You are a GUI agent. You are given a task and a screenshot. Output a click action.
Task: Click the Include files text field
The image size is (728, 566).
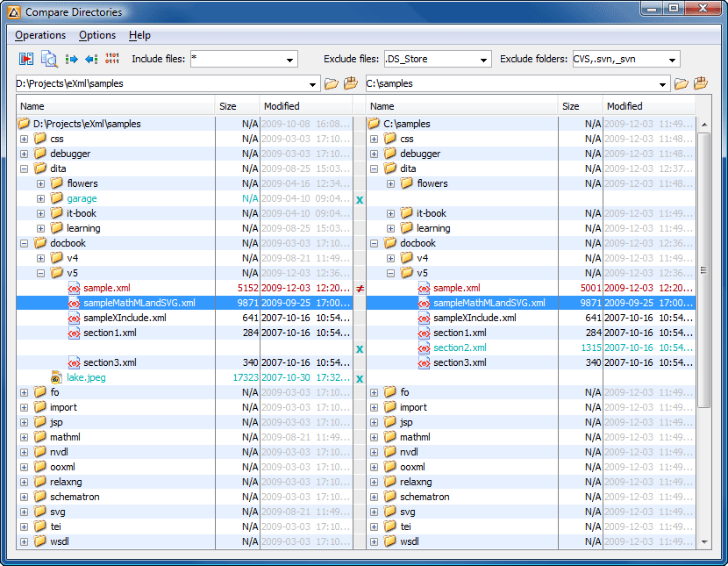coord(237,59)
